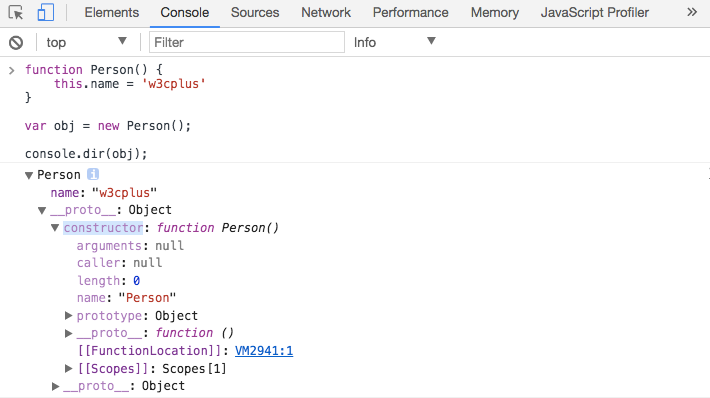Collapse the constructor function node
The height and width of the screenshot is (398, 710).
click(x=55, y=228)
